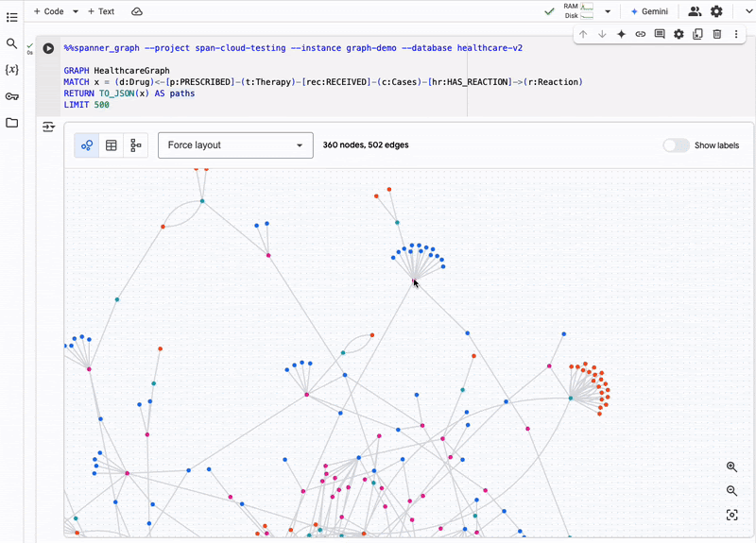Click the pink hub node under cursor
The width and height of the screenshot is (756, 543).
coord(414,280)
